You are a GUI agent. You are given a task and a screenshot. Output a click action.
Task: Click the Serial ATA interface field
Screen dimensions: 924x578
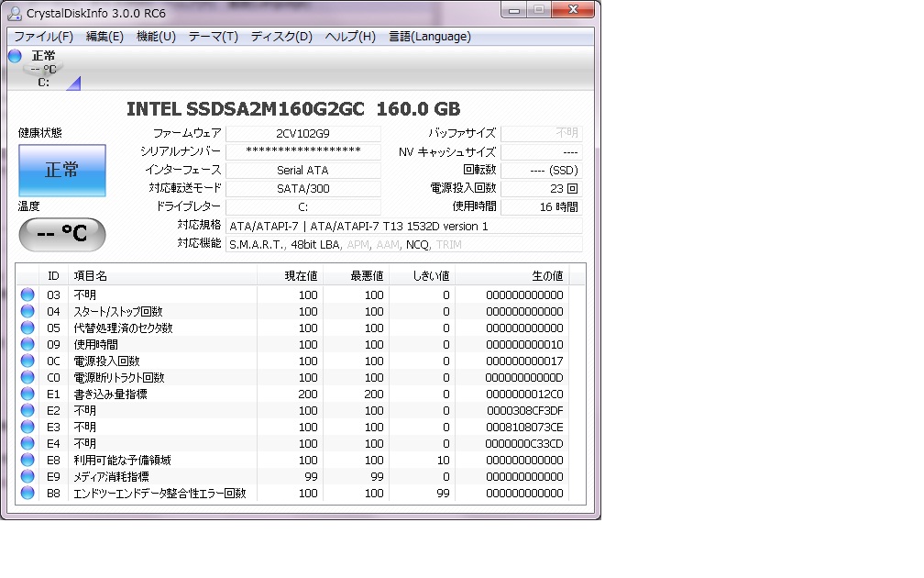click(x=302, y=171)
